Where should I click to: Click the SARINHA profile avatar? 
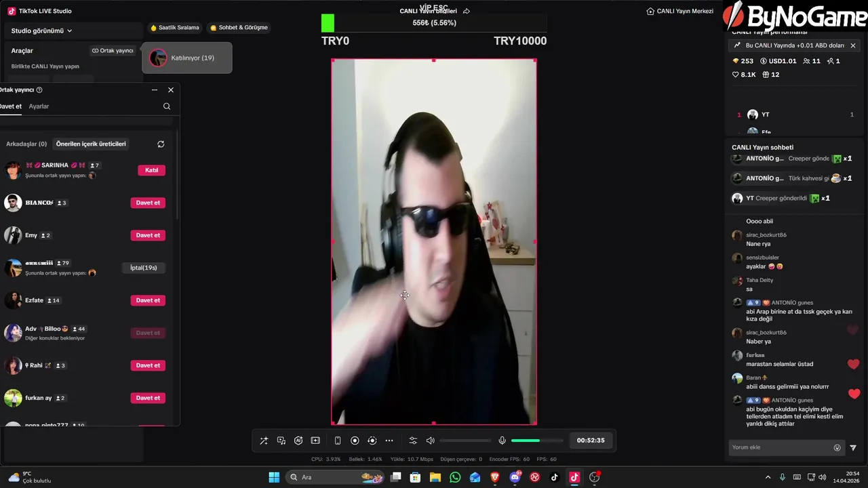pos(13,170)
